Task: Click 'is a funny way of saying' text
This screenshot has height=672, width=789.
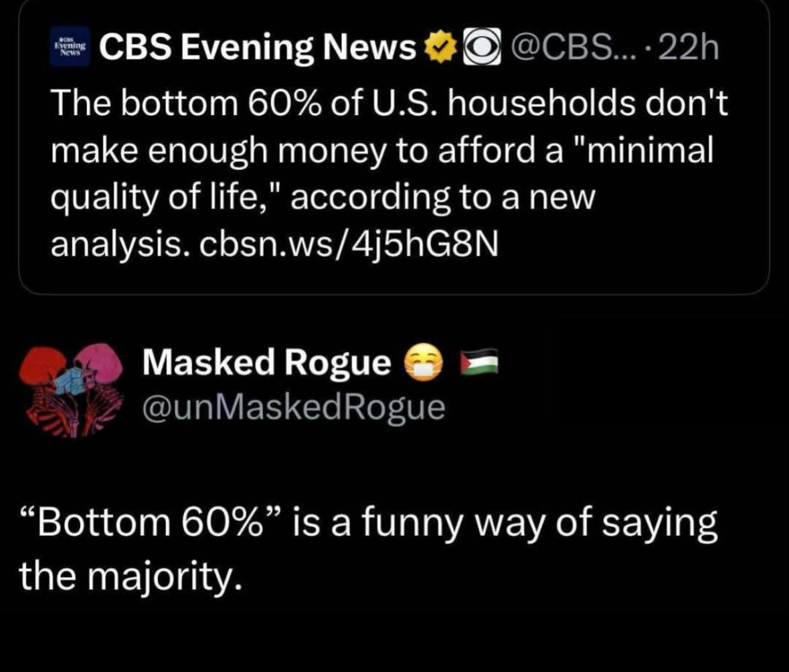Action: [x=504, y=523]
